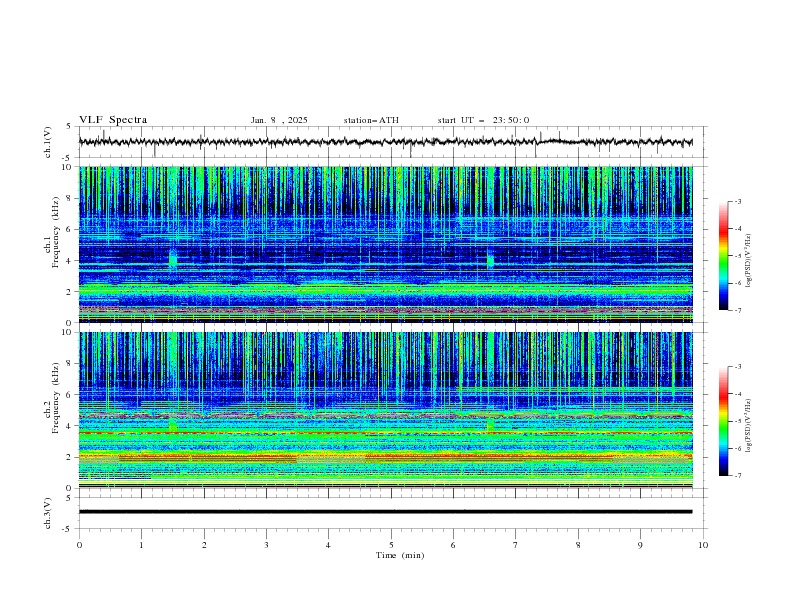Click the "-5" label on ch.2 colorbar
Viewport: 792px width, 612px height.
click(x=737, y=421)
